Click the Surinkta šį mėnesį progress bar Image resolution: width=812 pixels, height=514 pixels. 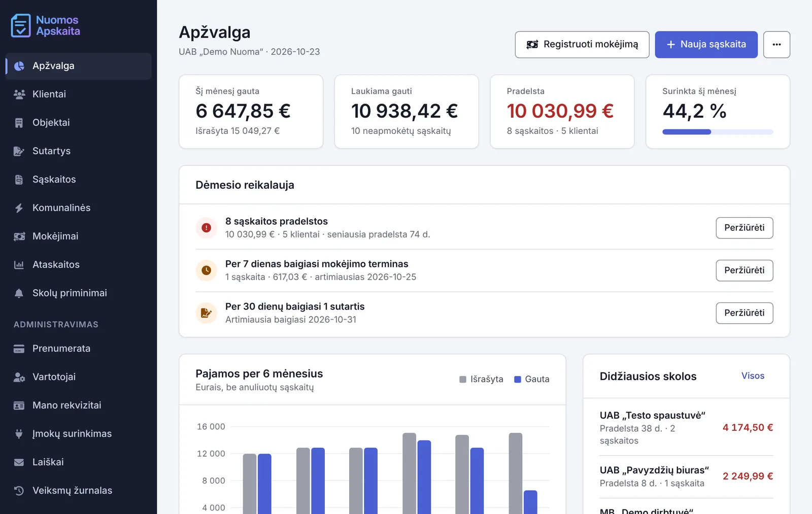point(718,132)
